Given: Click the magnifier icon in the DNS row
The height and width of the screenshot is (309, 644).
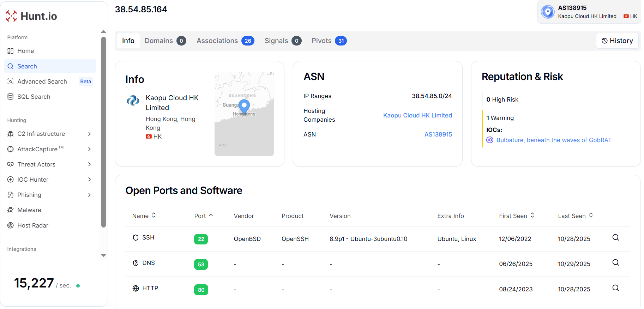Looking at the screenshot, I should pos(615,263).
